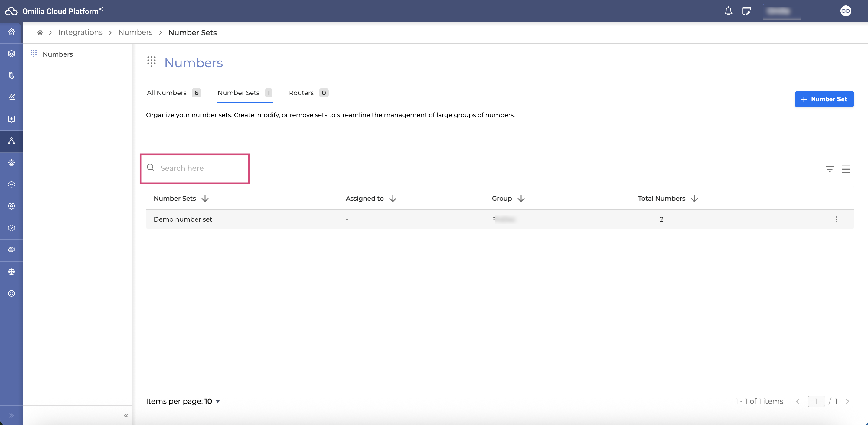The height and width of the screenshot is (425, 868).
Task: Open the OD user avatar menu
Action: (845, 11)
